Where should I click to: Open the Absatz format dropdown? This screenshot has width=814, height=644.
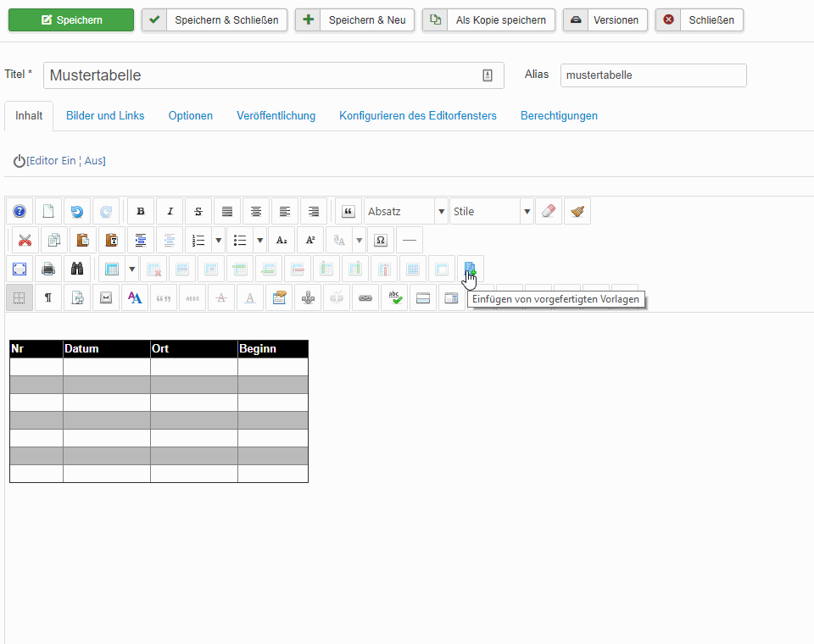pyautogui.click(x=406, y=212)
